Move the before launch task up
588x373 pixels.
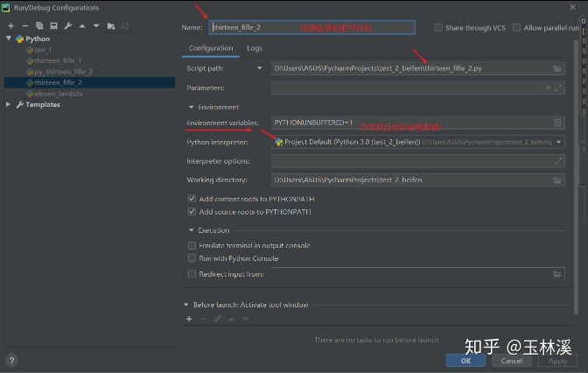[x=232, y=319]
